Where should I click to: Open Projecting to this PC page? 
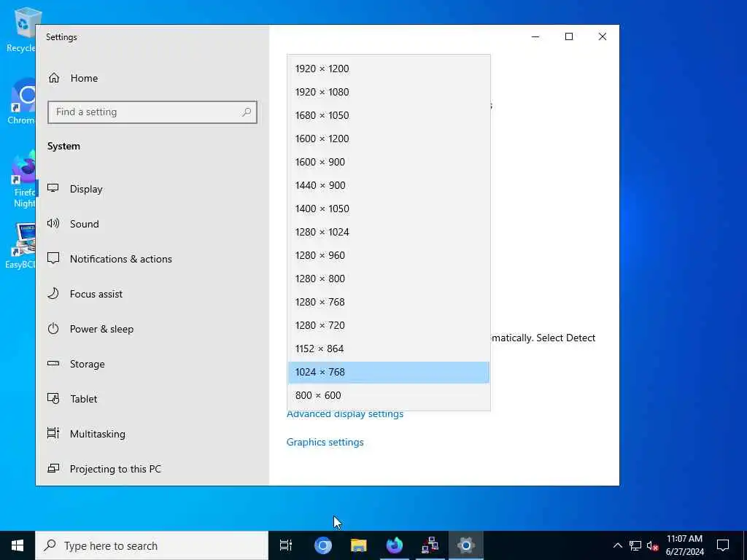152,469
